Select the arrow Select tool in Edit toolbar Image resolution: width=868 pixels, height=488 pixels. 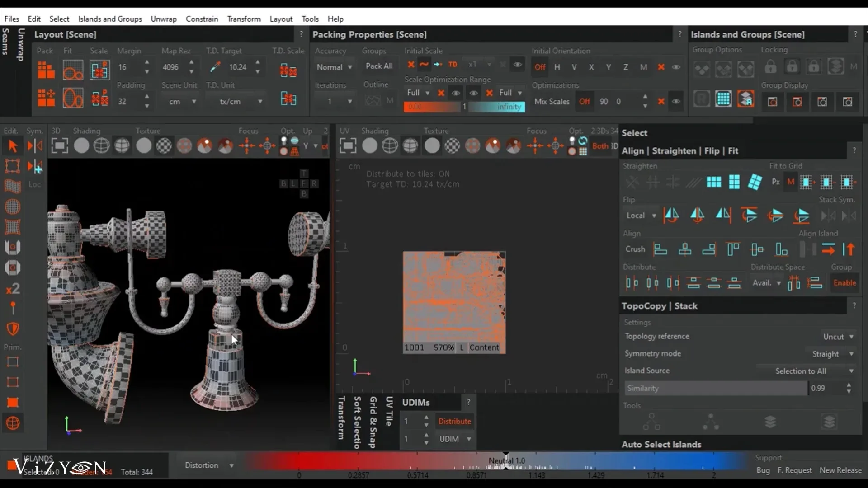pos(13,145)
